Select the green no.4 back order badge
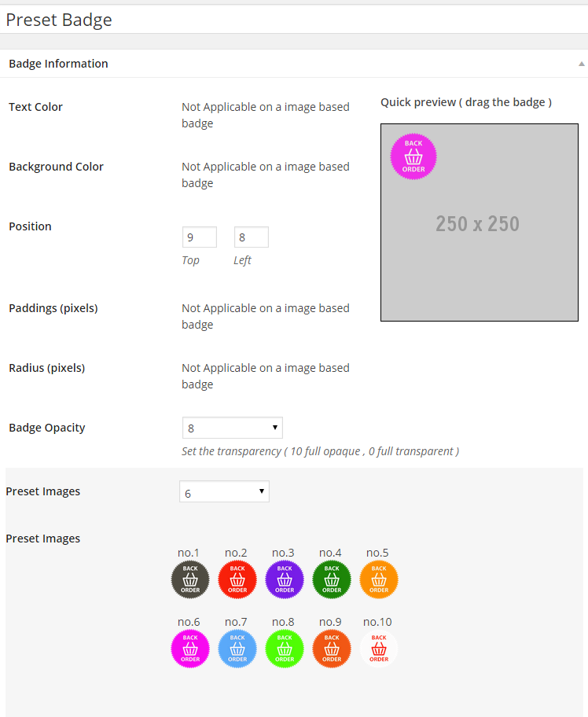The width and height of the screenshot is (588, 717). pyautogui.click(x=332, y=579)
